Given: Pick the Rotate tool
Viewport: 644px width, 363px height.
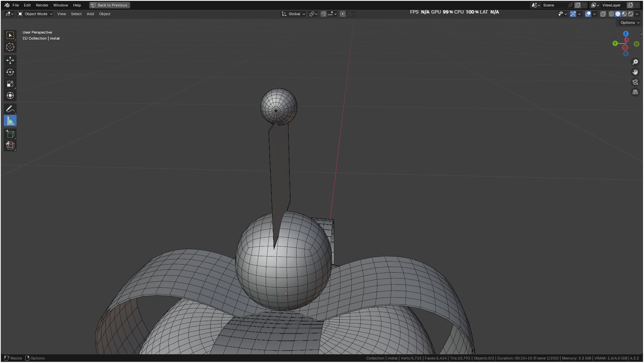Looking at the screenshot, I should [10, 72].
